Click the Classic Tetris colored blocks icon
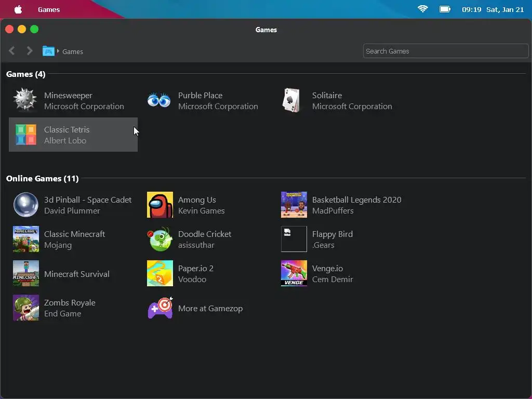 pos(26,135)
